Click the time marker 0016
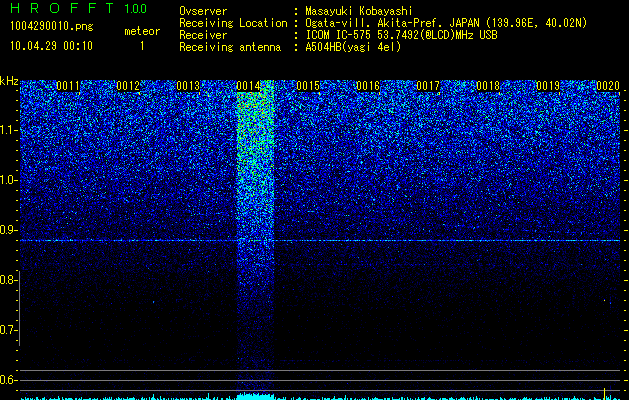This screenshot has height=400, width=629. tap(368, 86)
